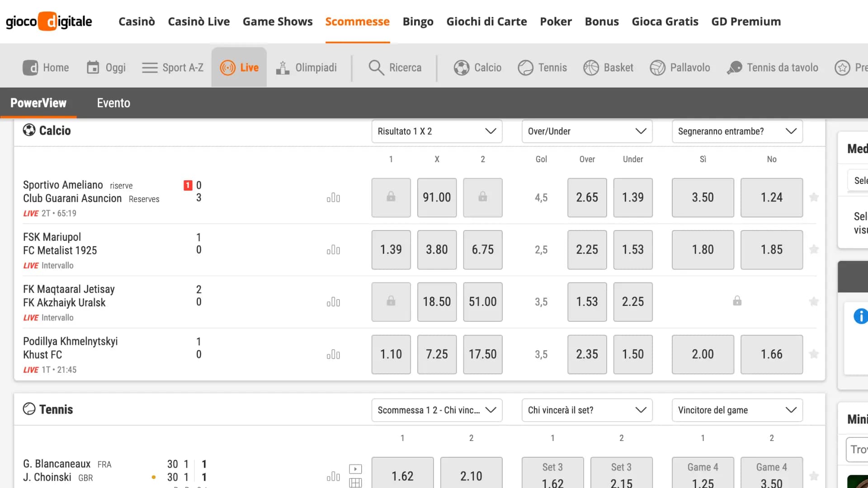Open the Calcio sport icon in quick navigation
868x488 pixels.
click(477, 67)
